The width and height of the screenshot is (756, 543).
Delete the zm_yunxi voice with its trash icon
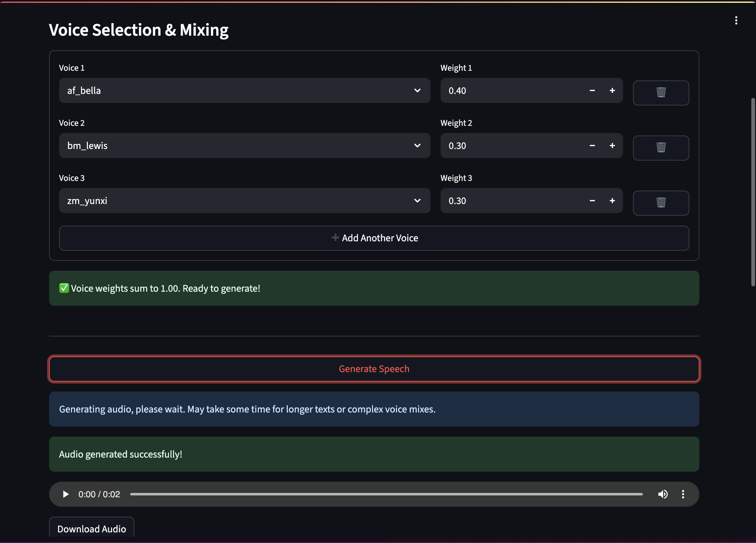click(661, 203)
